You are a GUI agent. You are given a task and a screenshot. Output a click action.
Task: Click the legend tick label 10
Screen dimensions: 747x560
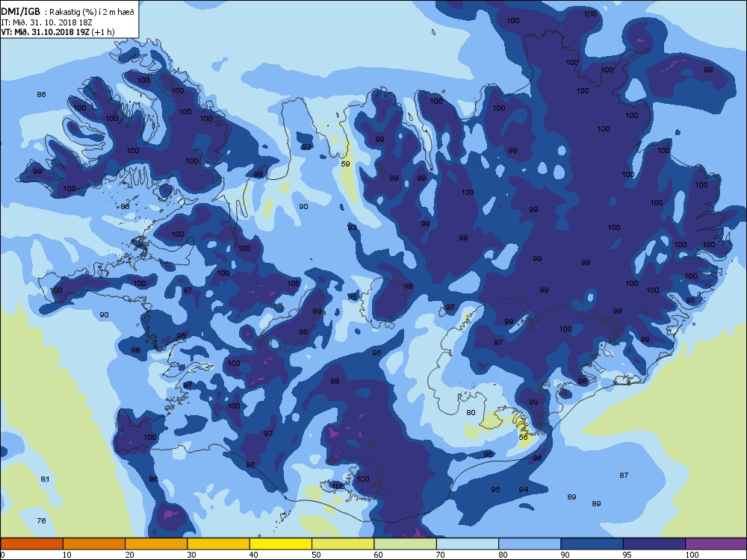(x=66, y=555)
